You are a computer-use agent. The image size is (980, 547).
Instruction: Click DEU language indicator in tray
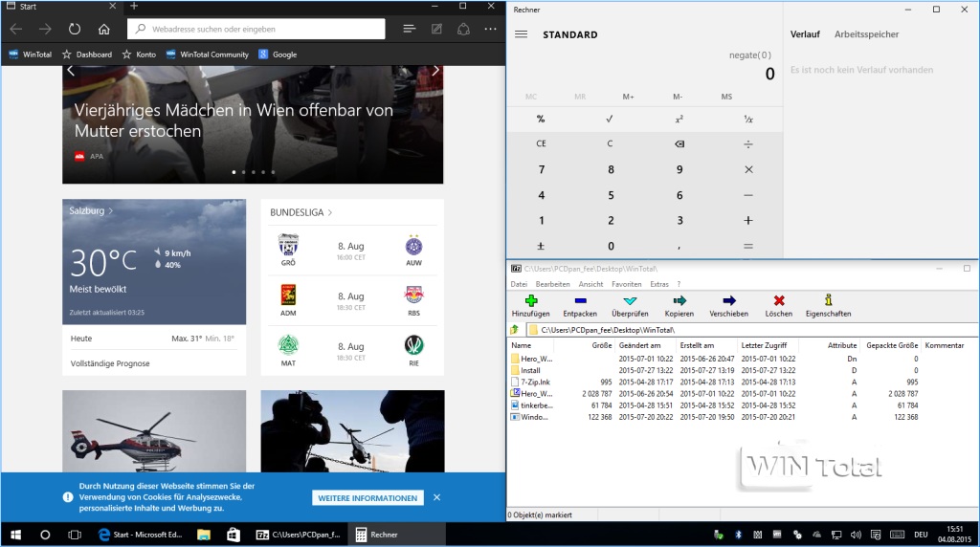(921, 535)
